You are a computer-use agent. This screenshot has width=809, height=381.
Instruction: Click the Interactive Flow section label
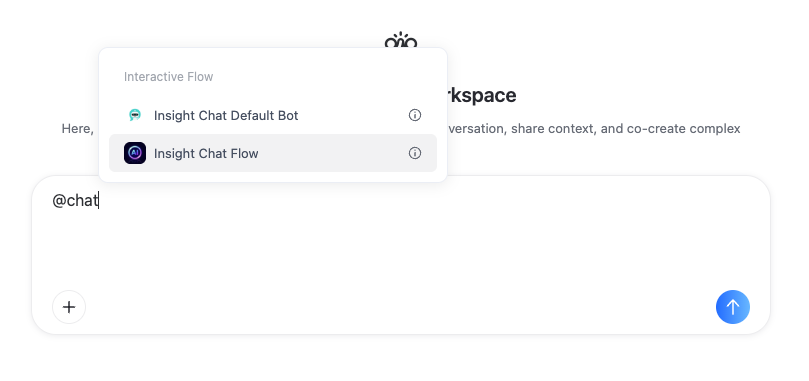pos(168,77)
